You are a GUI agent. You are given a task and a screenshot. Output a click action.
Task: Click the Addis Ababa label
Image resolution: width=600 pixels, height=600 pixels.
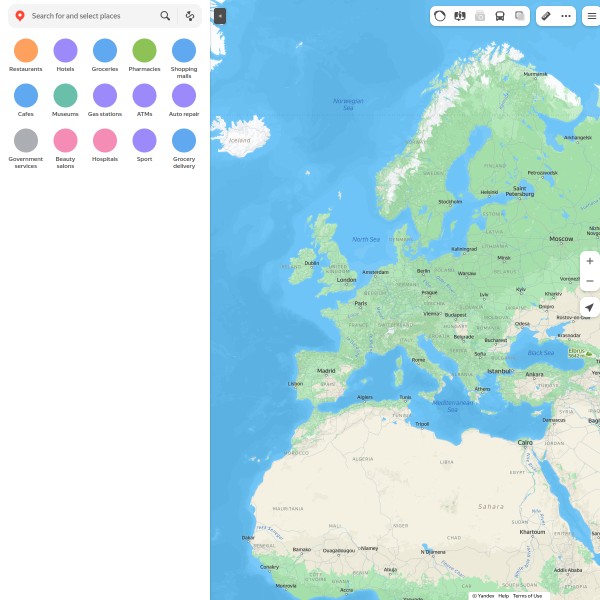tap(568, 570)
